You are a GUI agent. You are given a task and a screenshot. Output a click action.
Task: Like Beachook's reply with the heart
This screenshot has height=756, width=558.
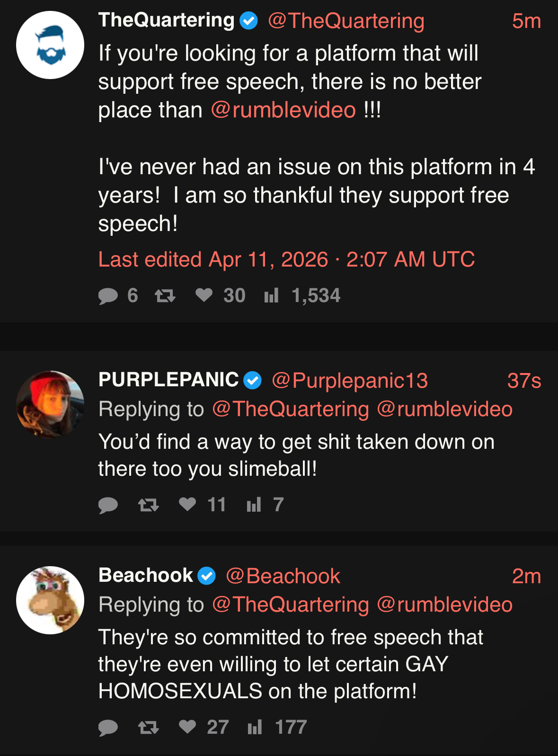[x=187, y=727]
